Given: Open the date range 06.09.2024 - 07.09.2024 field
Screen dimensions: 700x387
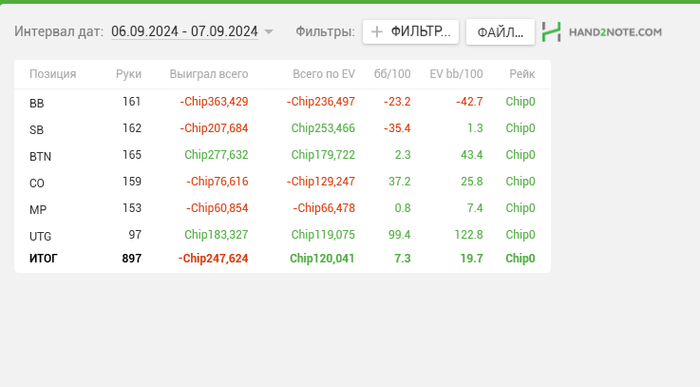Looking at the screenshot, I should coord(184,32).
